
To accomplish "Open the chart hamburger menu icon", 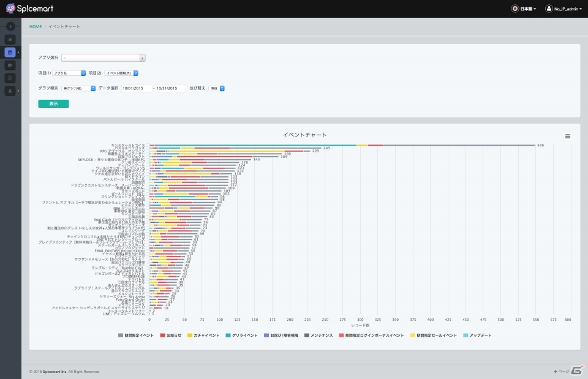I will pyautogui.click(x=568, y=137).
